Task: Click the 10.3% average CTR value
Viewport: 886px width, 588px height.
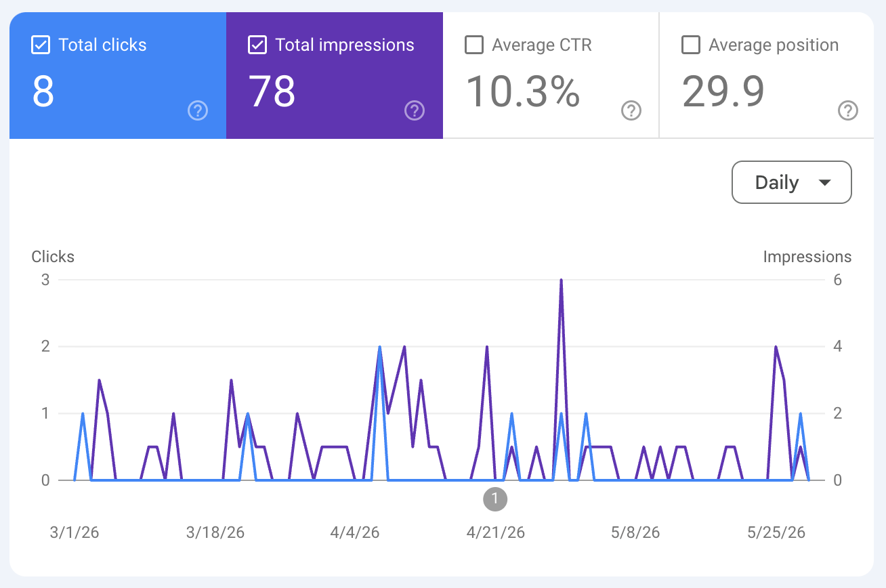Action: (523, 91)
